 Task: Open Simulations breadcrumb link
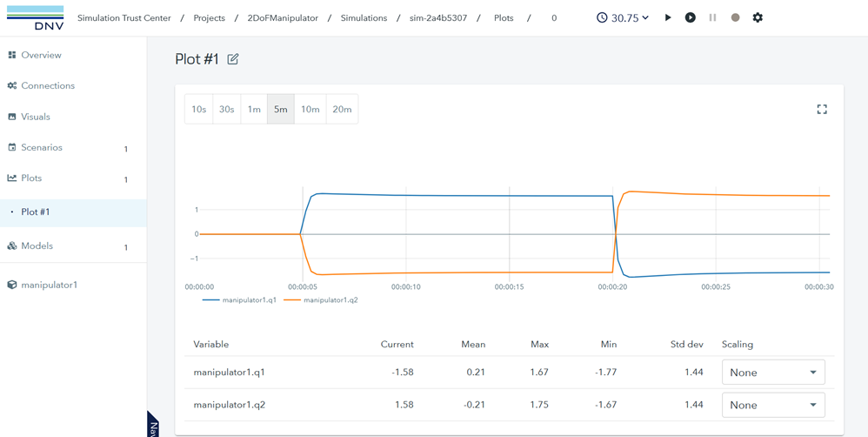tap(364, 17)
